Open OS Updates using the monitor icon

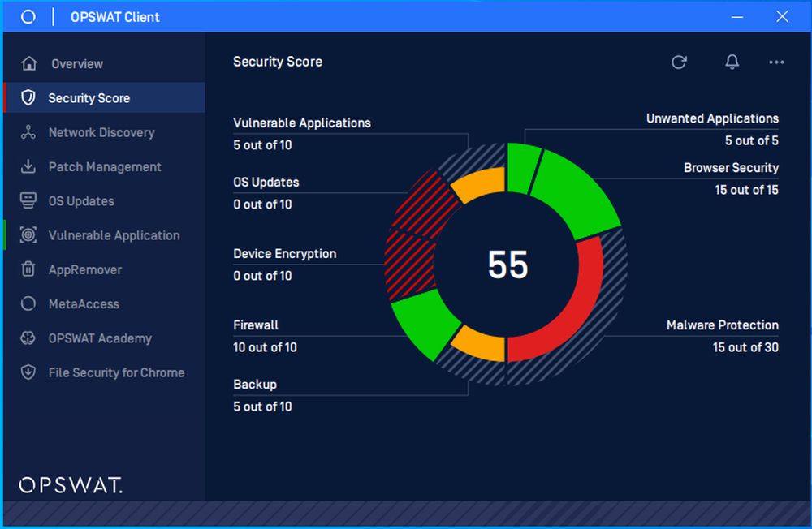click(x=28, y=200)
